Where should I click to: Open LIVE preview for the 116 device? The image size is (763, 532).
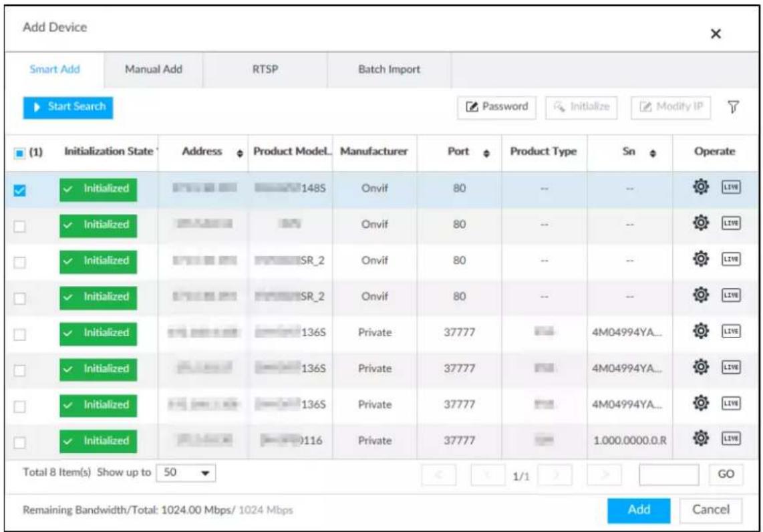731,438
